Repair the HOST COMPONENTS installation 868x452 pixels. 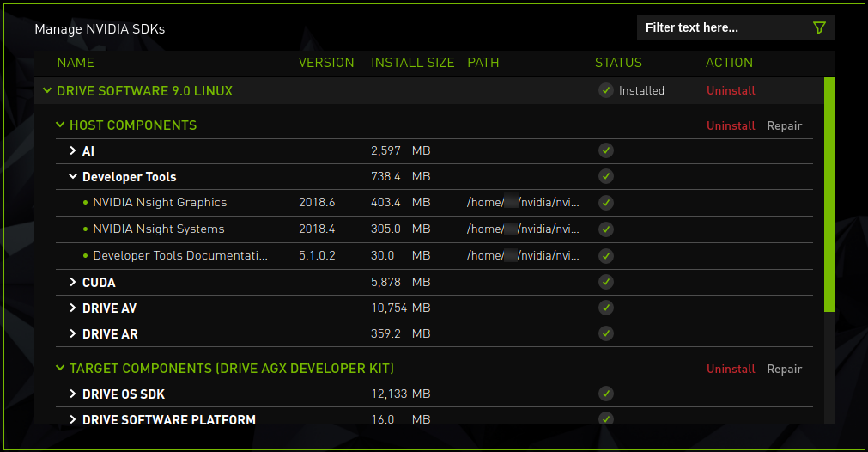(784, 125)
